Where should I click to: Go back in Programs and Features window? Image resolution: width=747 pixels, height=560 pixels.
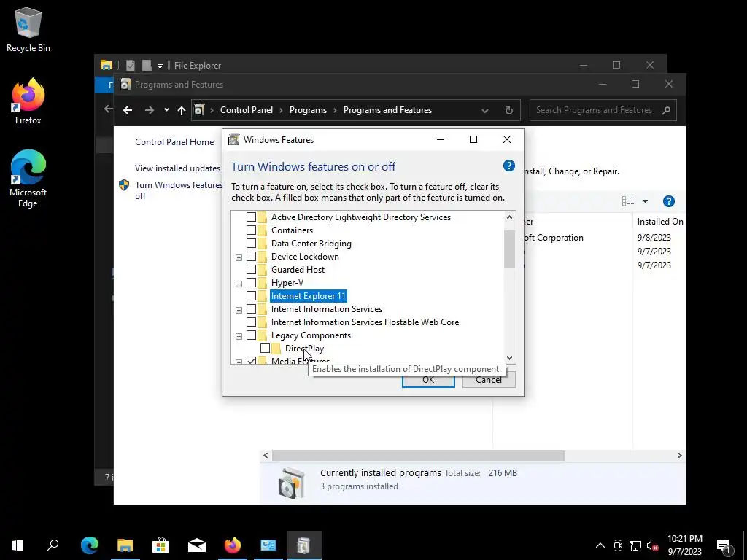click(128, 110)
